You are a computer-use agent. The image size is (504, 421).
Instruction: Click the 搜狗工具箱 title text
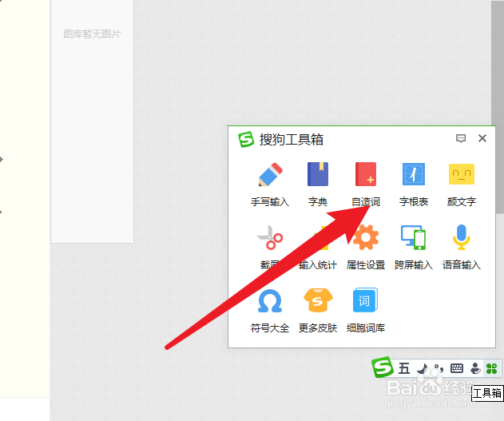click(x=292, y=140)
